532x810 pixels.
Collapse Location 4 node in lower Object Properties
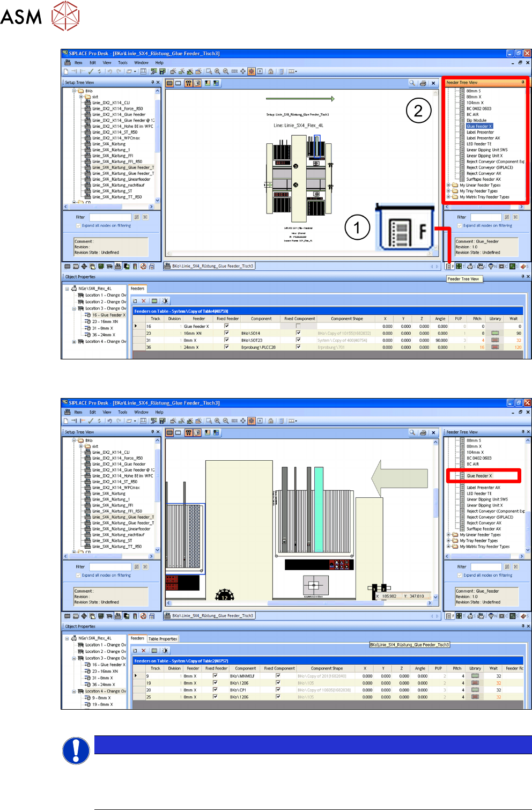[74, 691]
